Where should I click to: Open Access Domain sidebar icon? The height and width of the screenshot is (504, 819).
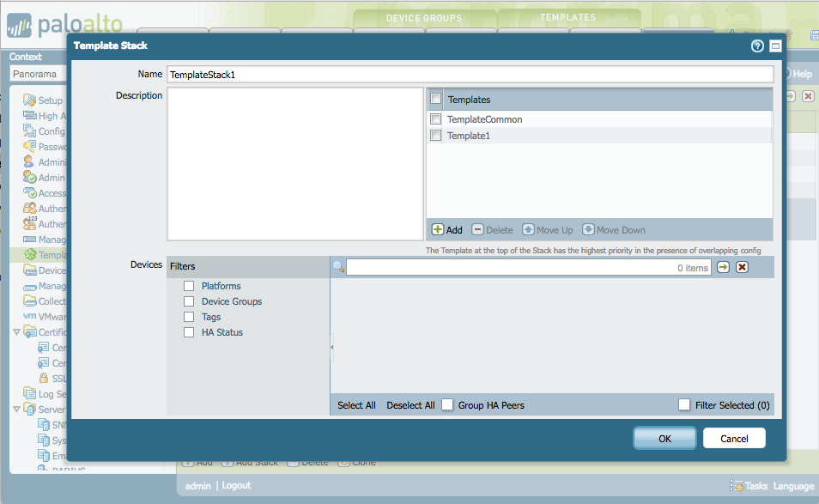[30, 192]
